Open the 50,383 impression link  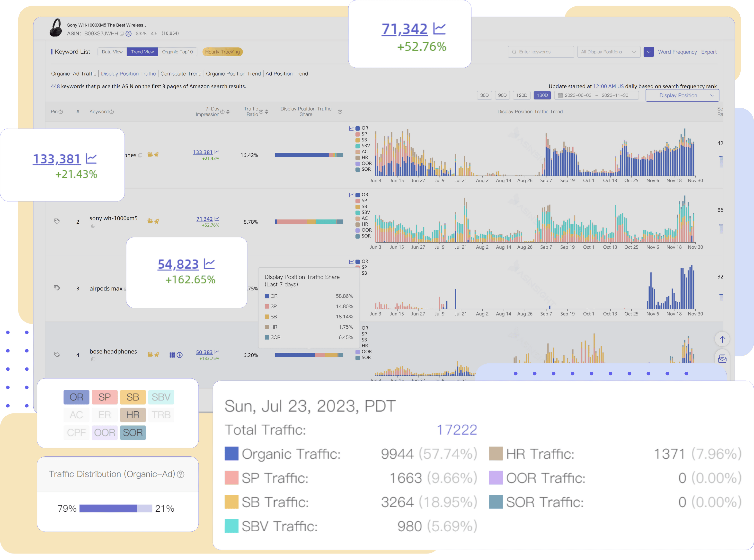click(x=204, y=352)
